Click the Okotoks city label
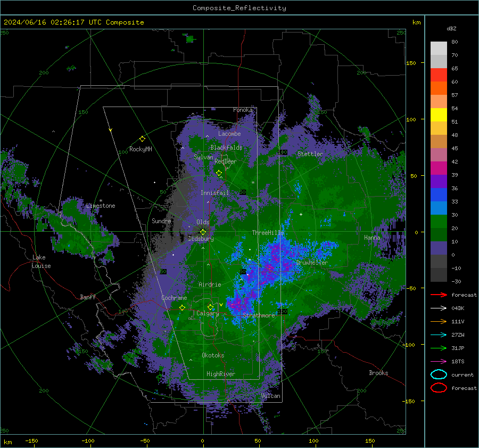The image size is (479, 448). coord(213,355)
